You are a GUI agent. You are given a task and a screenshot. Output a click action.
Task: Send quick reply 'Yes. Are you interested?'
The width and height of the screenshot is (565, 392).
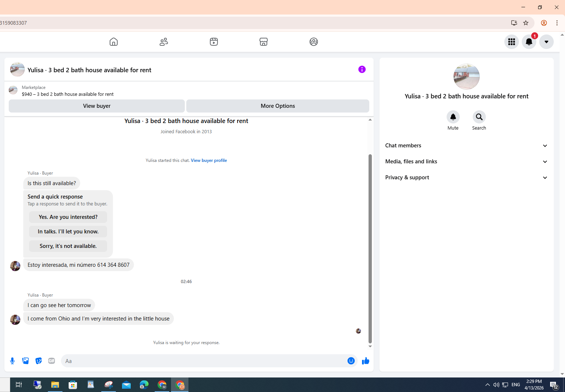click(68, 217)
